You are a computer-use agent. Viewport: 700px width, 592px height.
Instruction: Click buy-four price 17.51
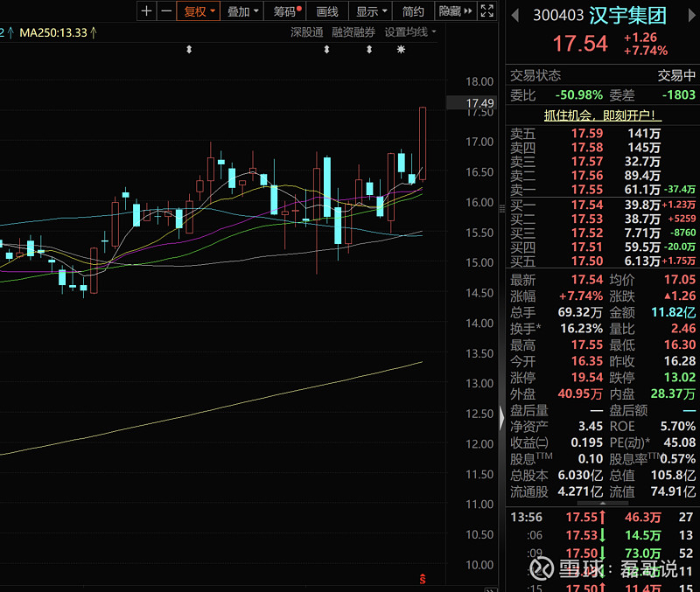(x=587, y=247)
